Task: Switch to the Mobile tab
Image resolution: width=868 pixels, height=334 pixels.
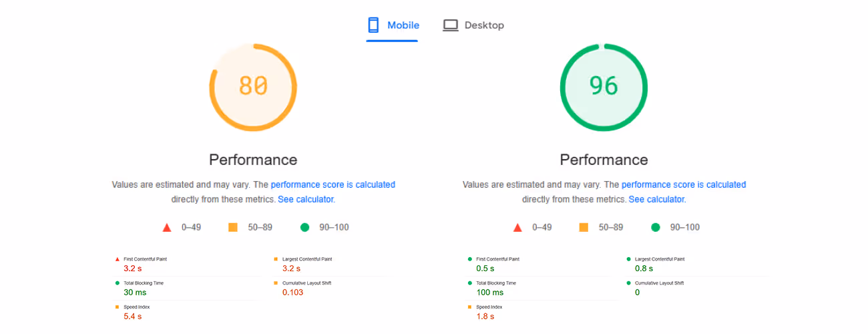Action: pyautogui.click(x=393, y=25)
